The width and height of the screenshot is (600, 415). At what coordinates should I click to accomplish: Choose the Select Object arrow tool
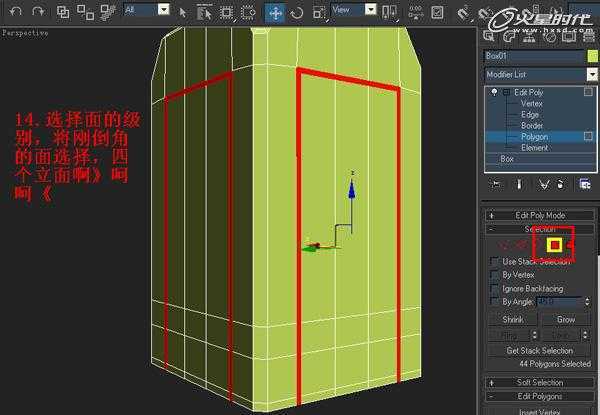(x=182, y=13)
